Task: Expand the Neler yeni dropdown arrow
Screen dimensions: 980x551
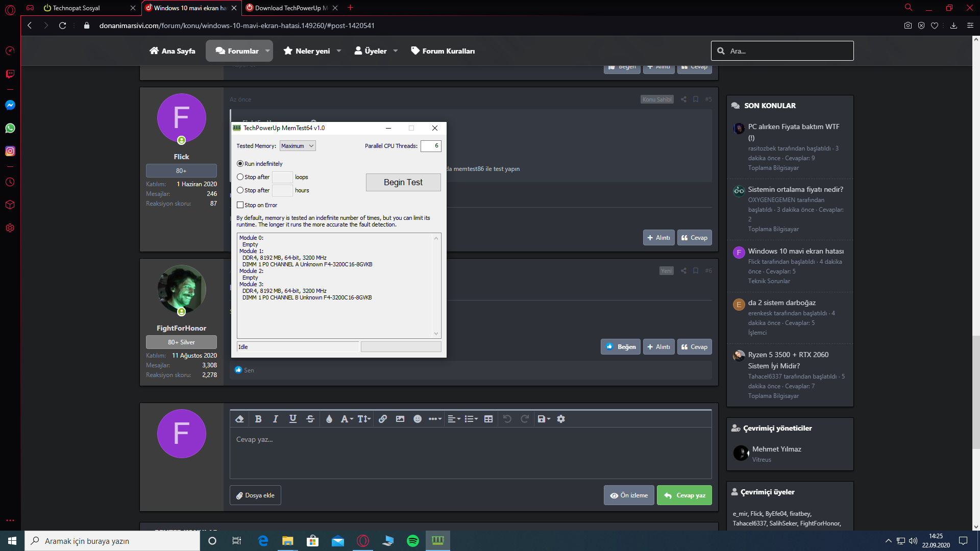Action: click(x=339, y=51)
